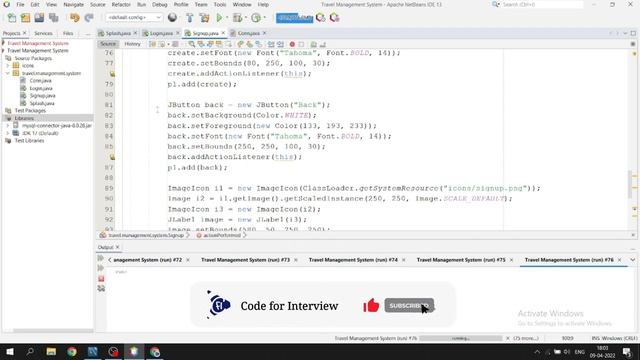
Task: Stop the running process in Output sidebar
Action: pos(101,279)
